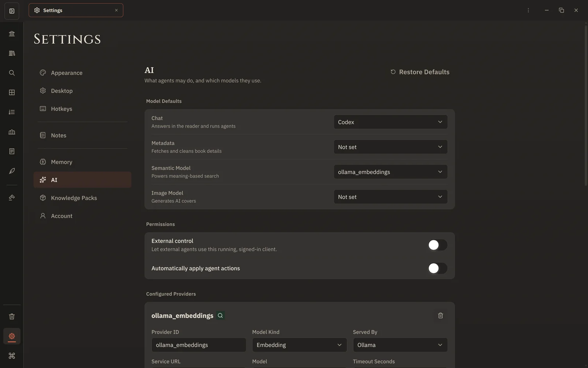This screenshot has width=588, height=368.
Task: Open the Chat model dropdown showing Codex
Action: coord(390,122)
